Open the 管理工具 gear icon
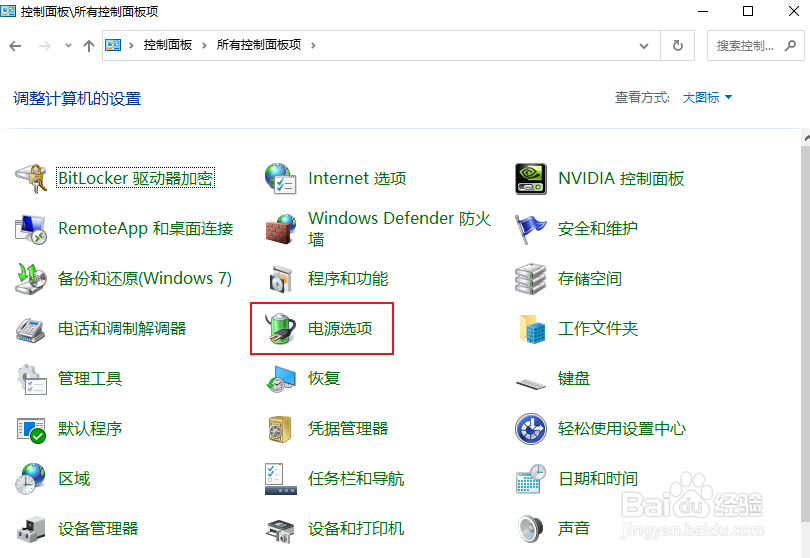 tap(31, 379)
